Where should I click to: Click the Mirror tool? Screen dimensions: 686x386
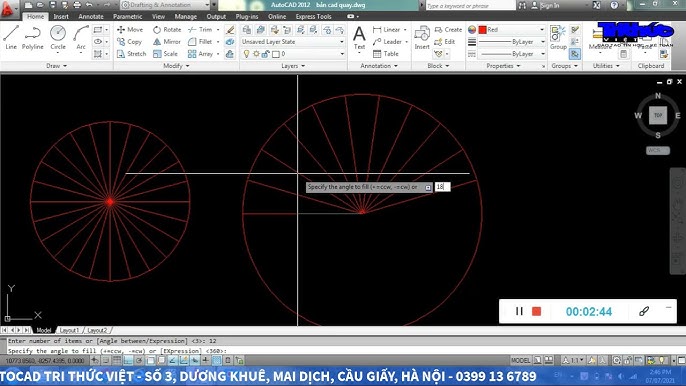(x=167, y=42)
